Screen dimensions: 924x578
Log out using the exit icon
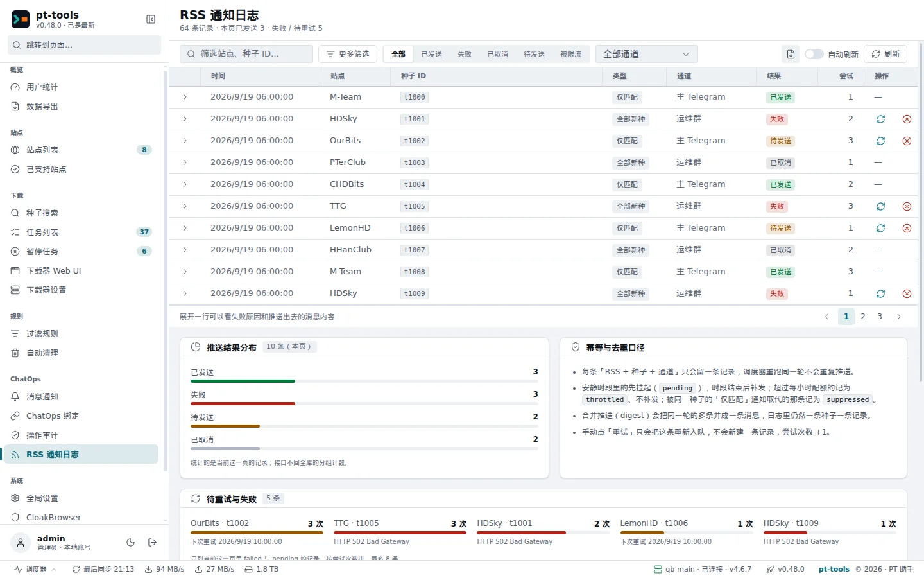[152, 542]
